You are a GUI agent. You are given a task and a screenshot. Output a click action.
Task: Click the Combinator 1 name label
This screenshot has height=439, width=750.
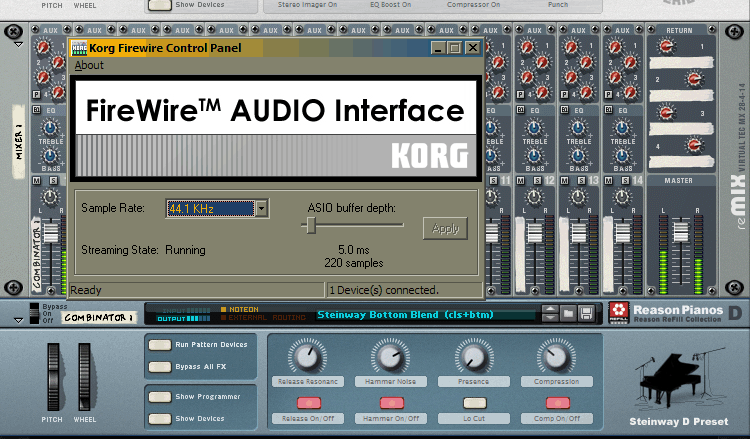tap(99, 318)
